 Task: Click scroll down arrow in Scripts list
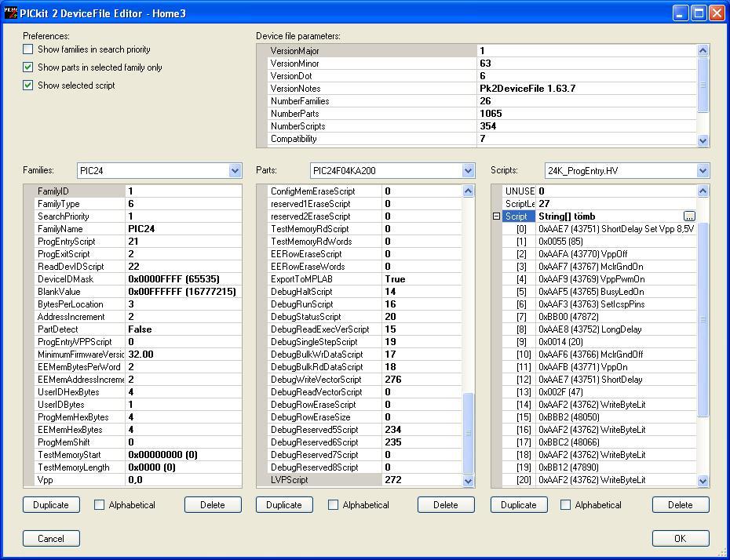click(703, 481)
